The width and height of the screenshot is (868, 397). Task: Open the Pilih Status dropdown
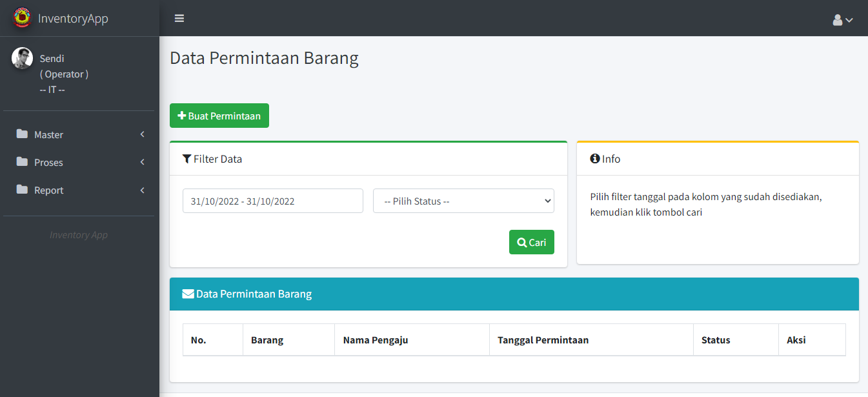point(463,201)
